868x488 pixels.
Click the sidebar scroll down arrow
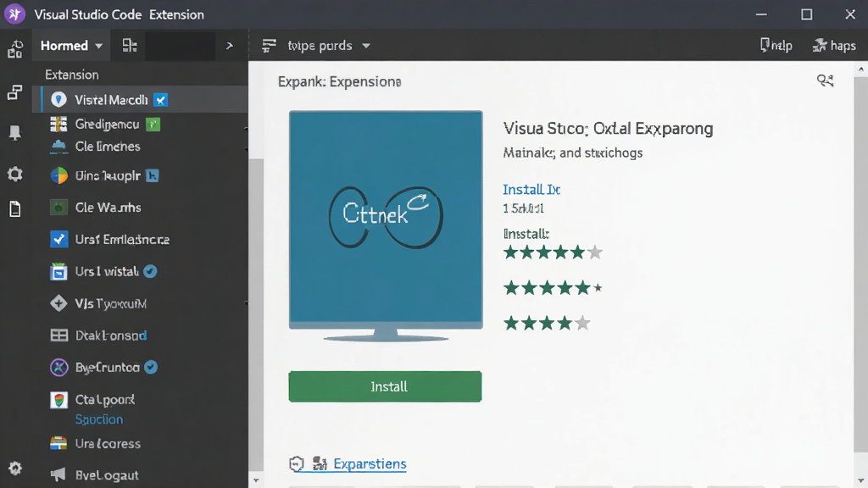(256, 481)
